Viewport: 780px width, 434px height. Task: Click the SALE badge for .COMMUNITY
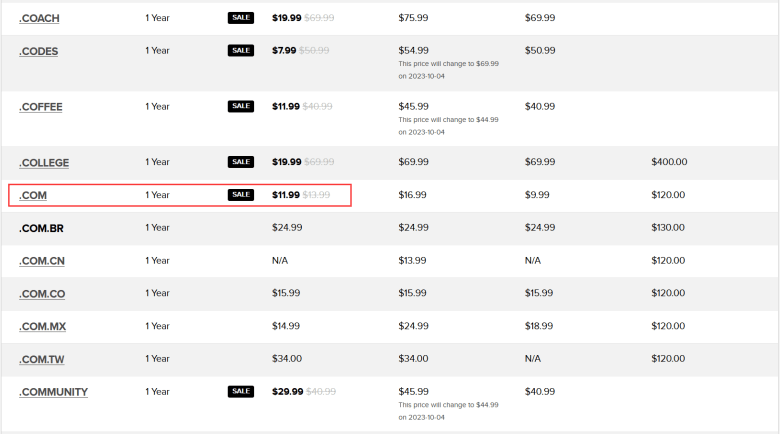241,391
